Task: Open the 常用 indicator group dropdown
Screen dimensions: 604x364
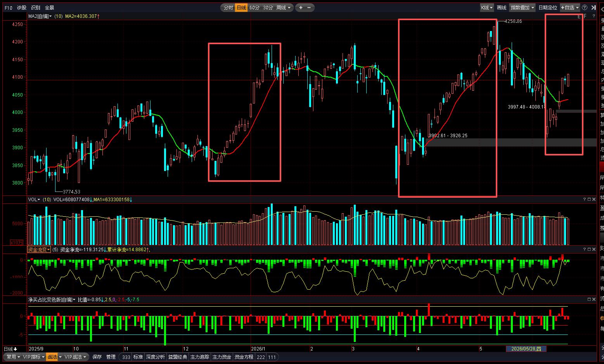Action: click(x=13, y=357)
